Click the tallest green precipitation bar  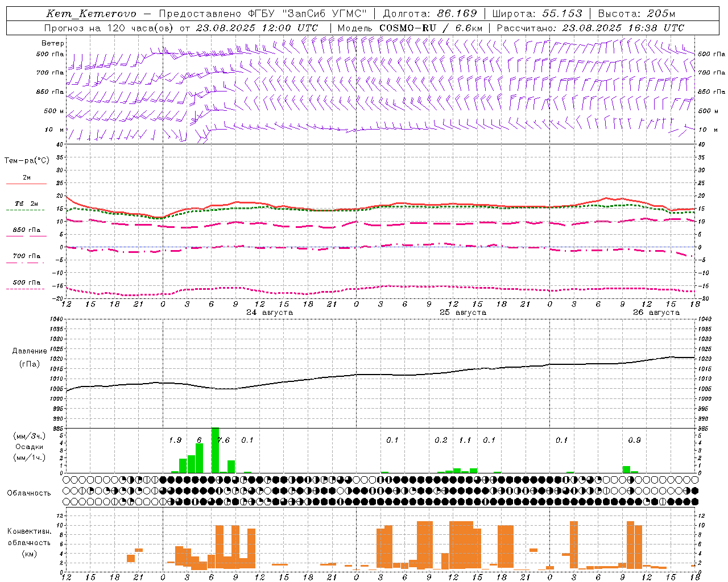point(215,450)
